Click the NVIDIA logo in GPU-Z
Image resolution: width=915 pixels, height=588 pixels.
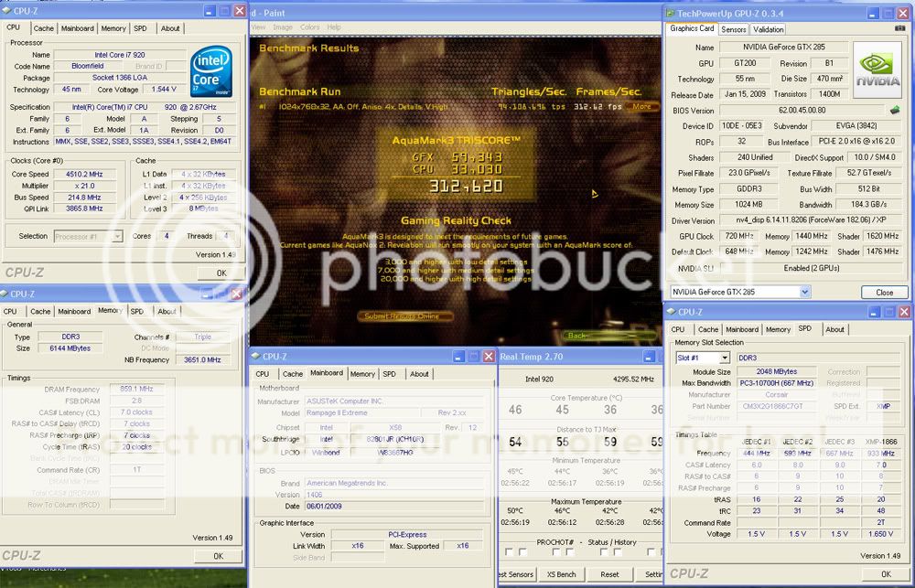[877, 69]
